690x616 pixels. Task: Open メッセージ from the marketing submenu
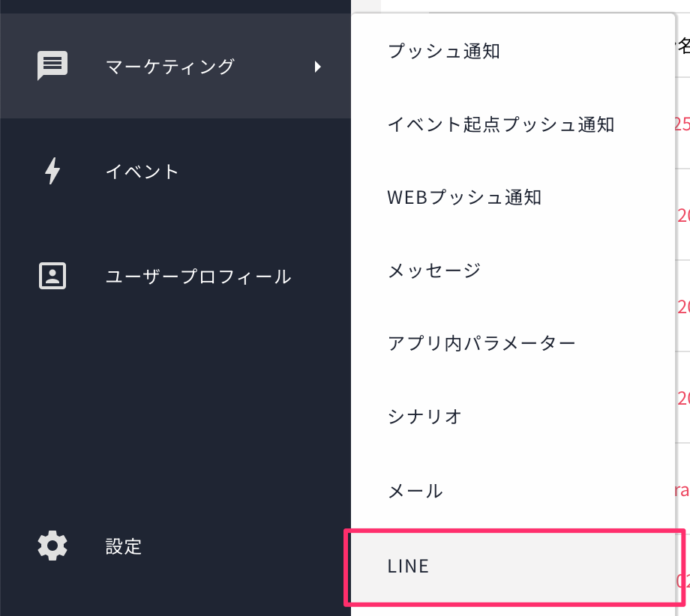[434, 271]
